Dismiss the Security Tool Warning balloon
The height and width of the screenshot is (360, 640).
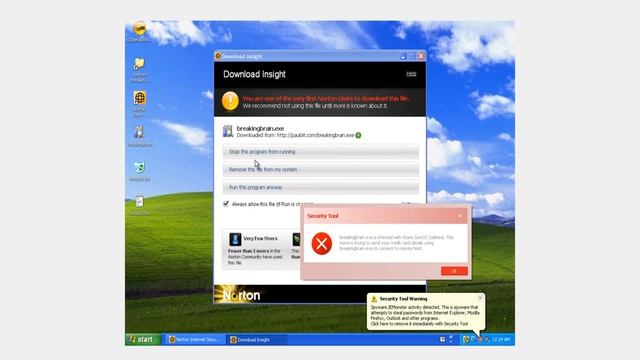(x=480, y=298)
